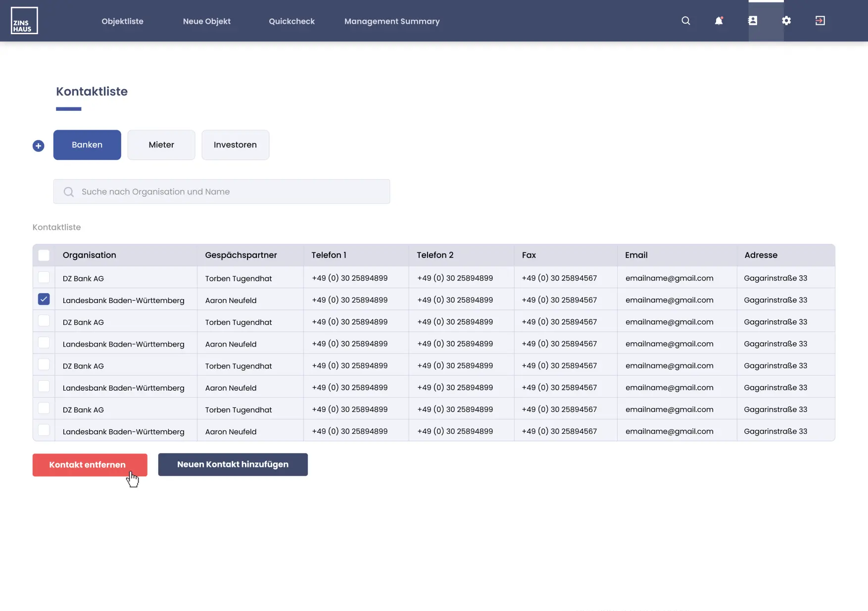This screenshot has width=868, height=611.
Task: Check the first DZ Bank AG row checkbox
Action: coord(44,278)
